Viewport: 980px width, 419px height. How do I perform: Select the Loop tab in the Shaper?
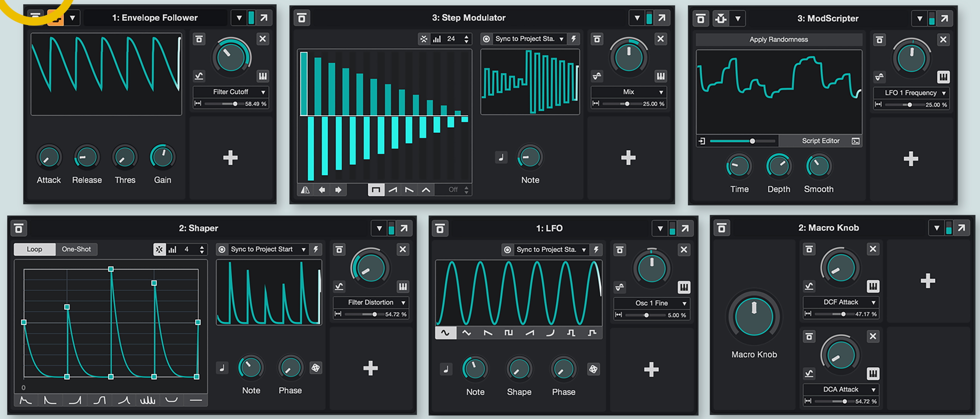(x=34, y=249)
